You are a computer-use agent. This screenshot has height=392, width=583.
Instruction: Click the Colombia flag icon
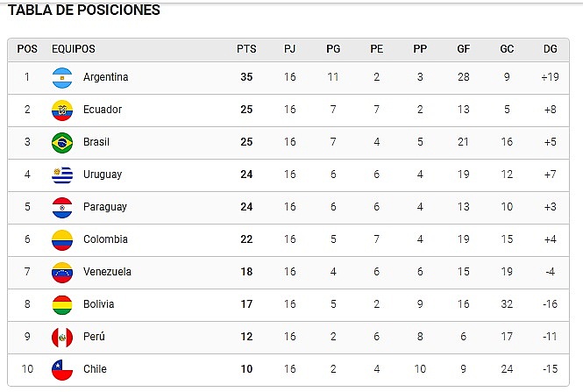point(62,240)
